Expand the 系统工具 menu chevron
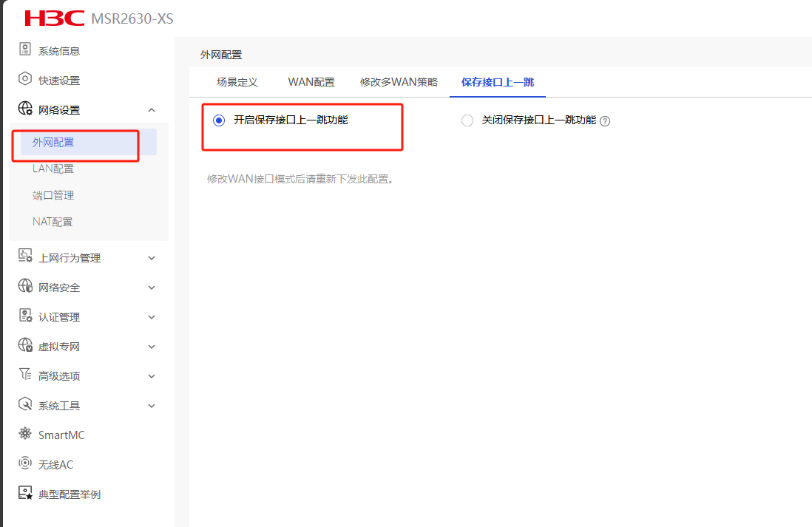The image size is (812, 527). [x=152, y=406]
